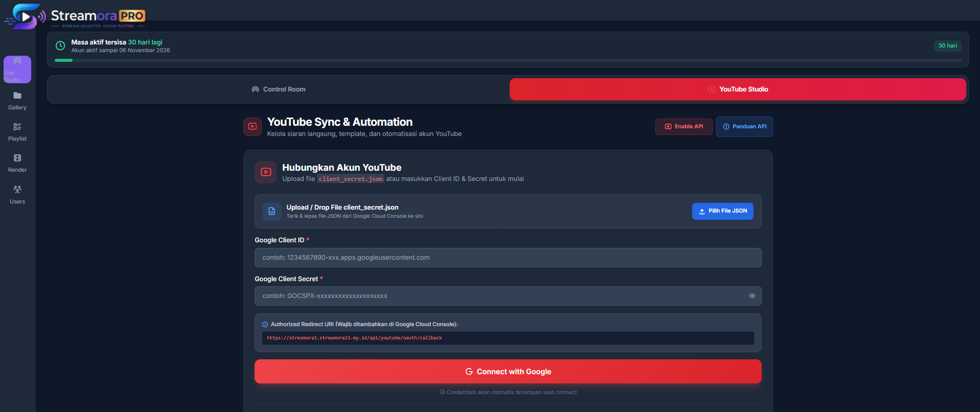Click the 'Kelola siaran langsung' subtitle text
Image resolution: width=980 pixels, height=412 pixels.
click(364, 134)
